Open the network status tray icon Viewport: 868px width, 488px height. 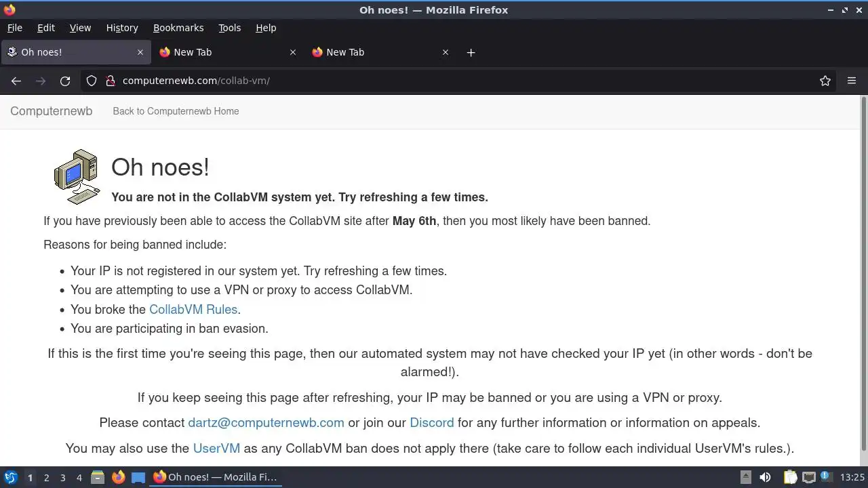[x=808, y=477]
